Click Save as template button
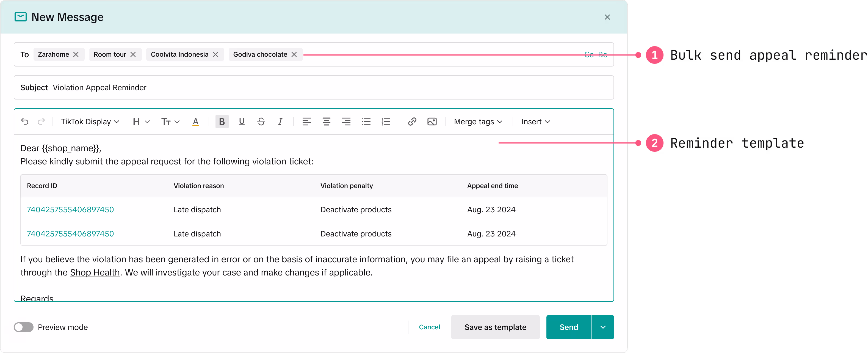 [495, 327]
